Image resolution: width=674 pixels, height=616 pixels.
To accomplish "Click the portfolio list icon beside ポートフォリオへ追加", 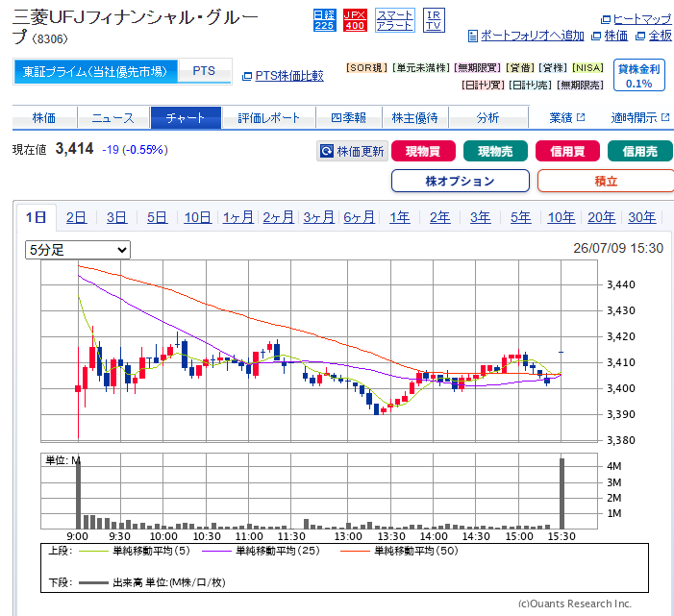I will click(472, 37).
